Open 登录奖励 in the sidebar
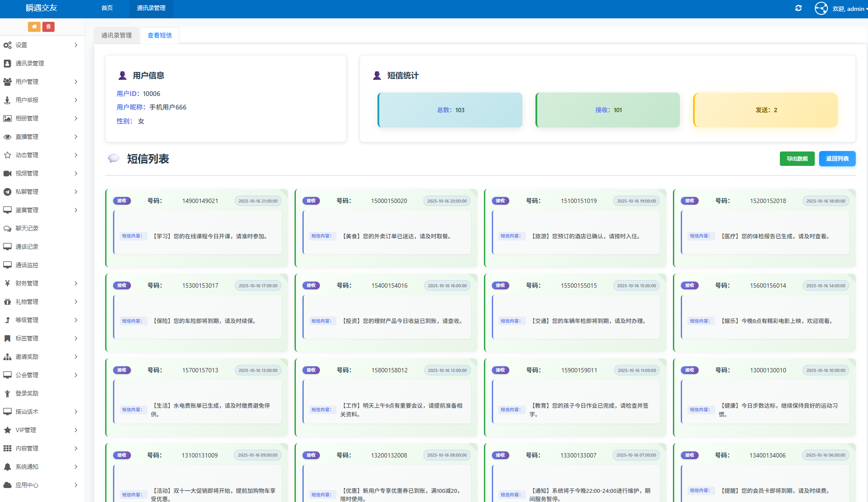The height and width of the screenshot is (502, 868). tap(27, 393)
